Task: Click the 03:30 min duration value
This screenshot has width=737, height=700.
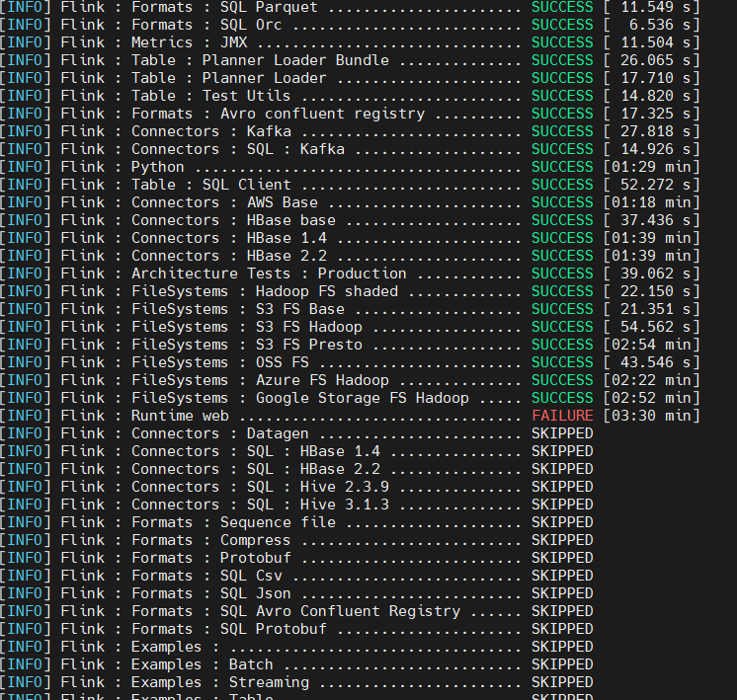Action: point(656,416)
